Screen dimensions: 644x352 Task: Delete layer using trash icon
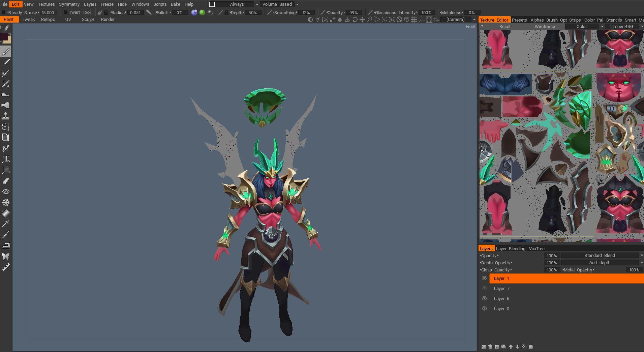(x=490, y=347)
